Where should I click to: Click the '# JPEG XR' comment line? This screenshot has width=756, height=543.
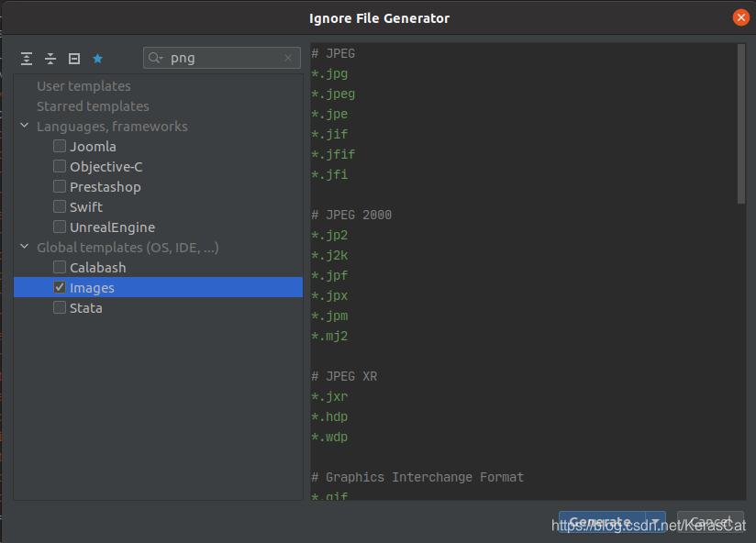pos(344,376)
